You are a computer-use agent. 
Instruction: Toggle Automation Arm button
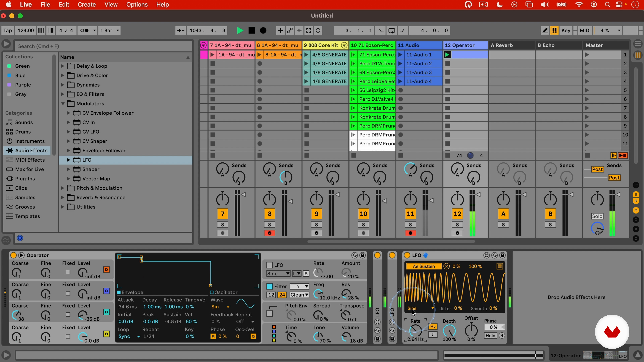click(290, 31)
